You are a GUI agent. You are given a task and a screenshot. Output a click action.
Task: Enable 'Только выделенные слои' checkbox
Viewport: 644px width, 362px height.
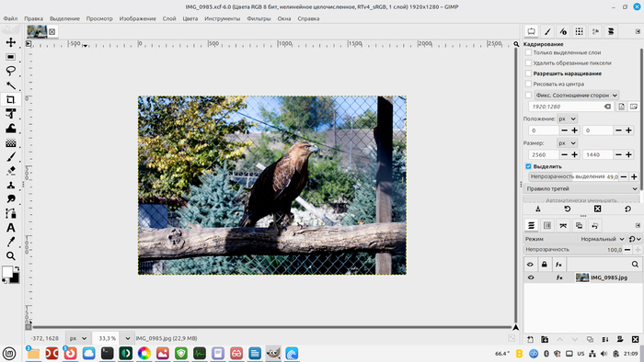click(529, 52)
